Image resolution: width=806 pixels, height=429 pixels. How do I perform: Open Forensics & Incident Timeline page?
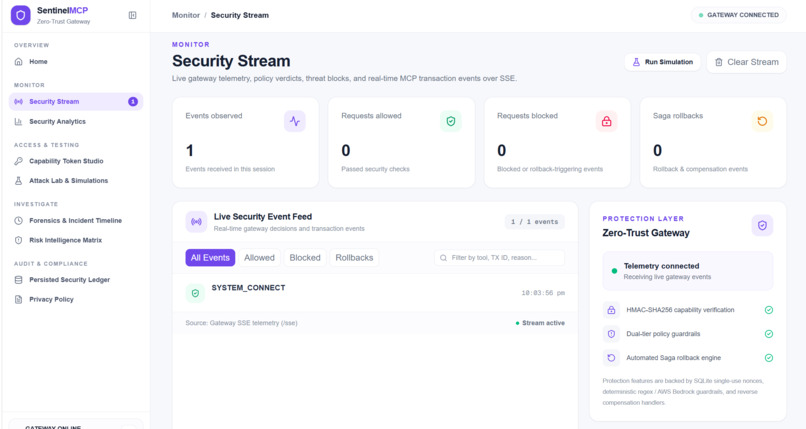(76, 221)
